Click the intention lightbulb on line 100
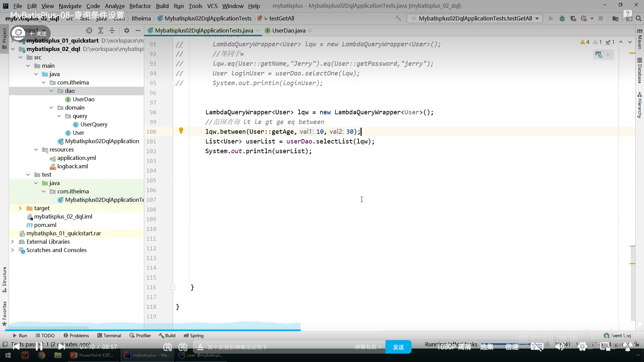The image size is (644, 362). pyautogui.click(x=181, y=130)
